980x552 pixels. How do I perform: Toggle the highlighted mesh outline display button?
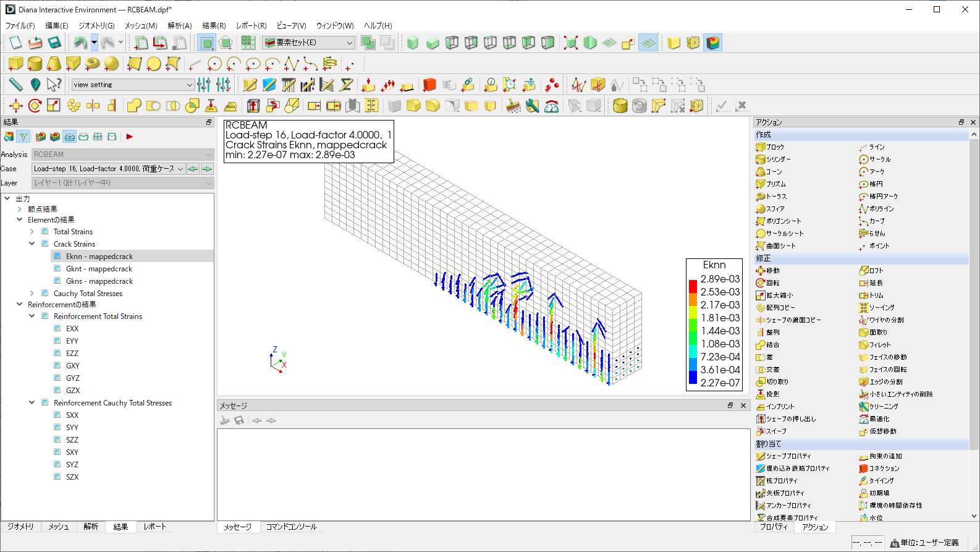pos(648,43)
